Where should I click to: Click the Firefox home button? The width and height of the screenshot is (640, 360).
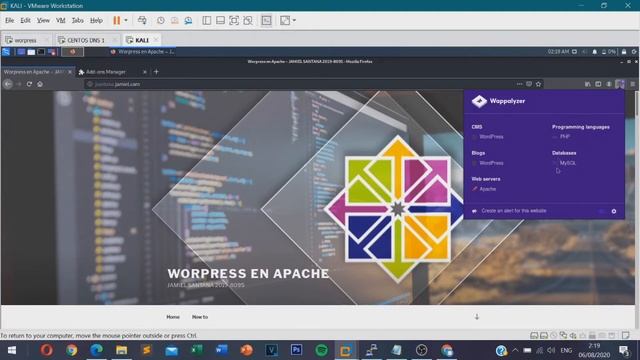(40, 84)
